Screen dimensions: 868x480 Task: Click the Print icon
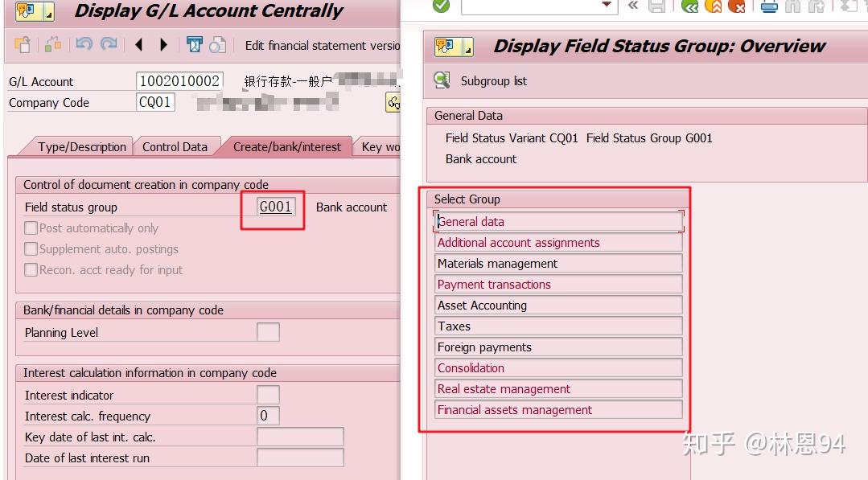(768, 6)
